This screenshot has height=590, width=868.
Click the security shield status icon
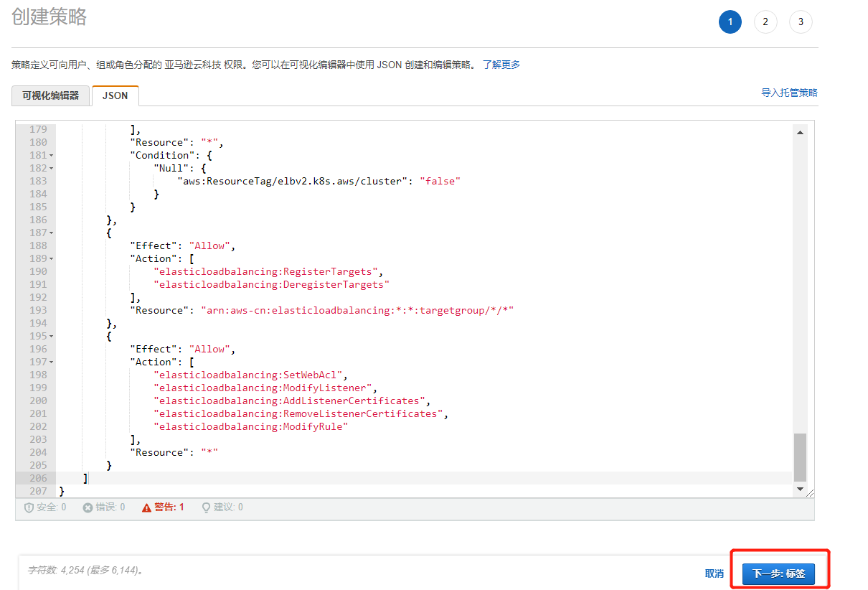(x=29, y=507)
